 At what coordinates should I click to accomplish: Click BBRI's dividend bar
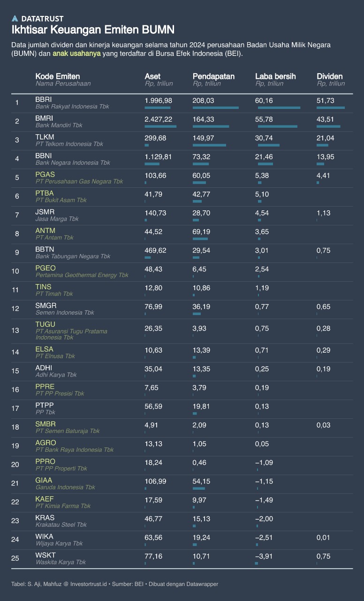[331, 108]
